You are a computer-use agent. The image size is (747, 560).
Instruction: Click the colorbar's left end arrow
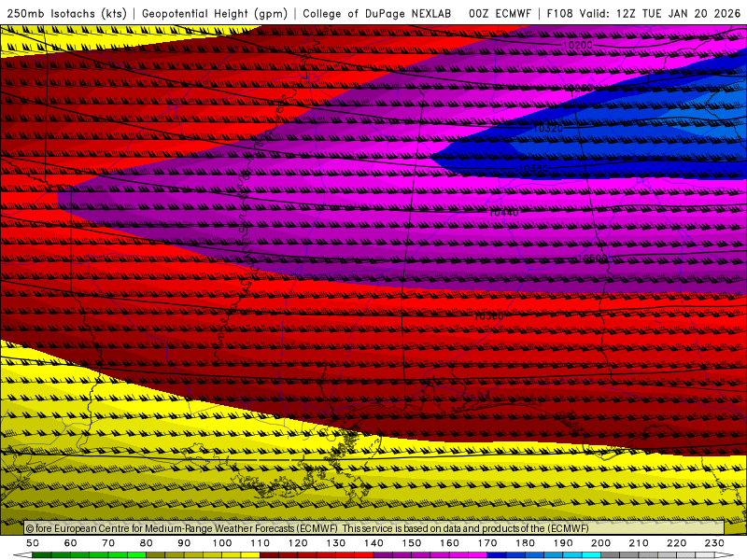tap(22, 555)
